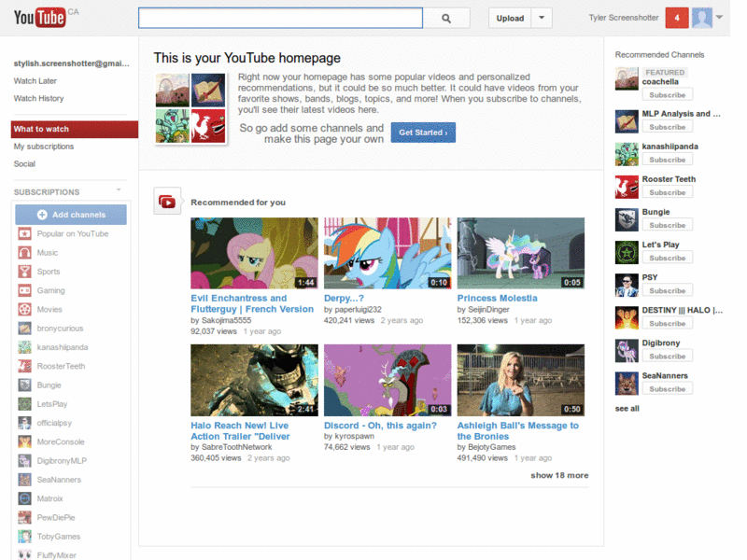The image size is (747, 560).
Task: Subscribe to the Rooster Teeth channel
Action: coord(667,192)
